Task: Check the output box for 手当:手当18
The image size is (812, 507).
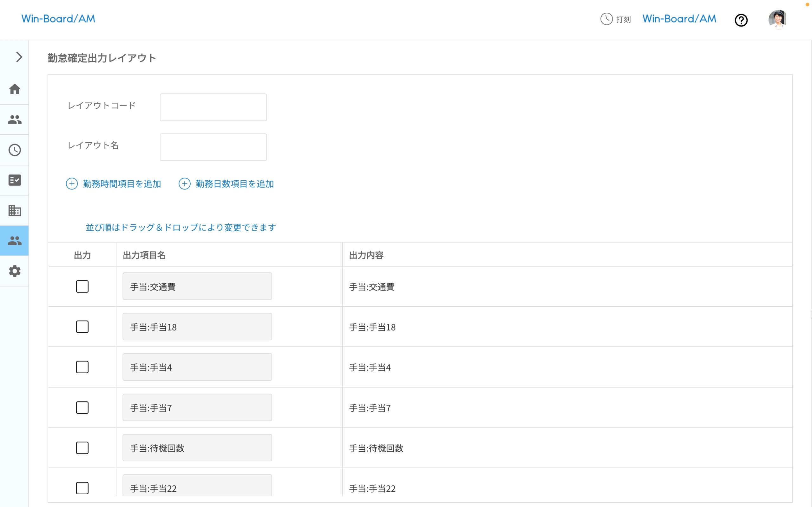Action: pos(82,327)
